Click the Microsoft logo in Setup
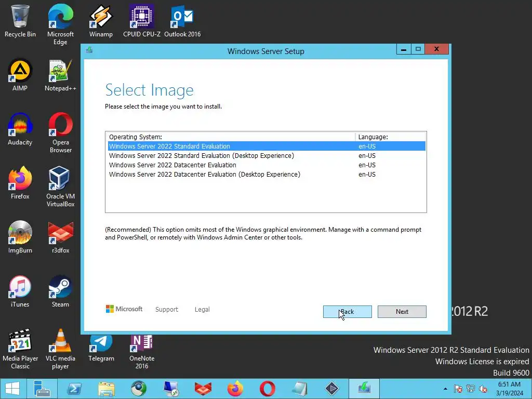532x399 pixels. [x=124, y=309]
